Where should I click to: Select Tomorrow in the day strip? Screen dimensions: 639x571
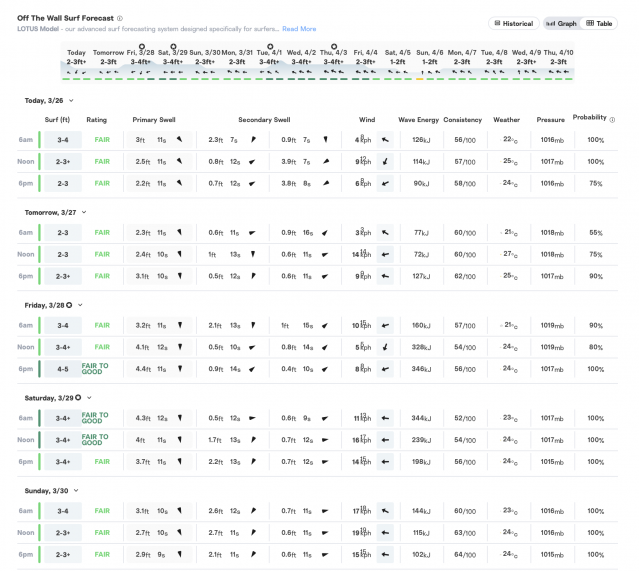point(108,63)
